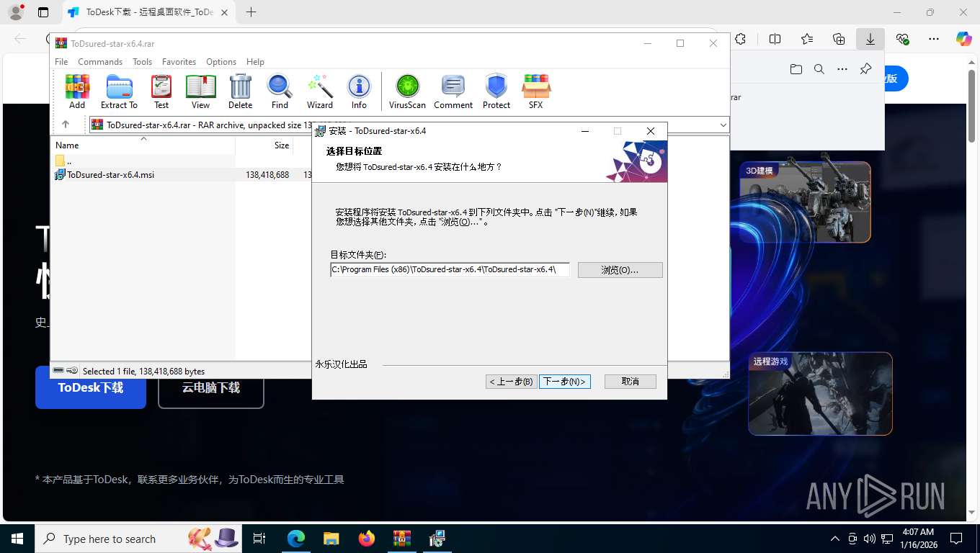The height and width of the screenshot is (553, 980).
Task: Open Windows Start menu
Action: click(17, 539)
